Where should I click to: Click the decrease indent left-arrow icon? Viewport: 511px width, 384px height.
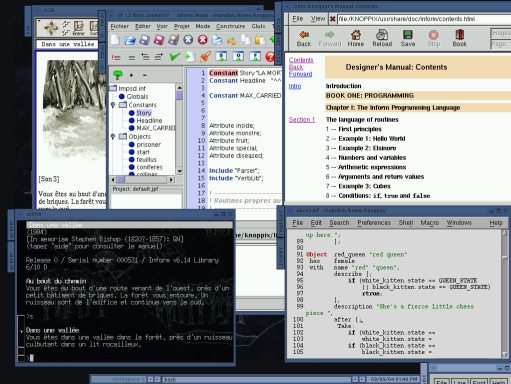[x=145, y=57]
